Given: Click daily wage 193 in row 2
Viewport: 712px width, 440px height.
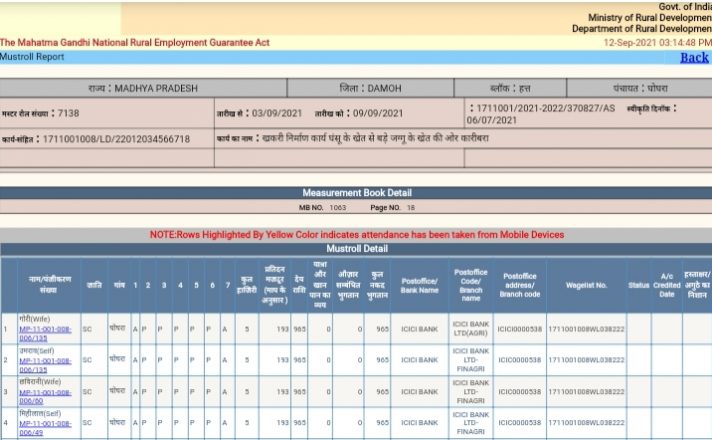Looking at the screenshot, I should pos(282,360).
